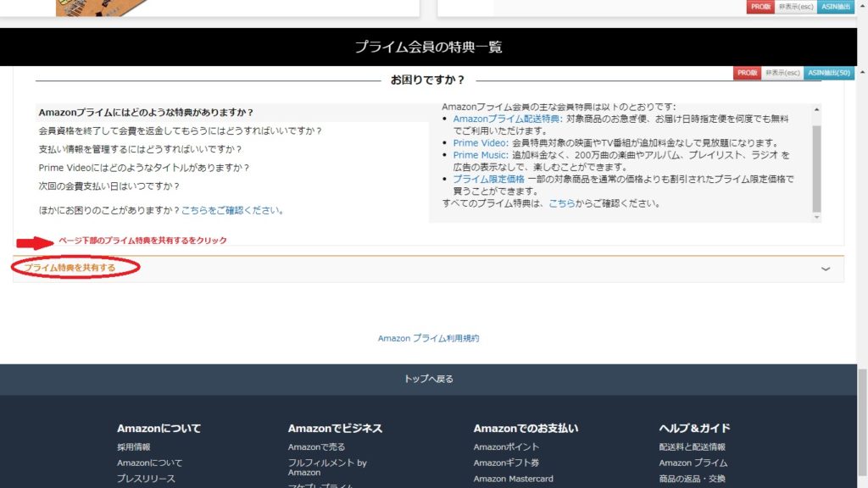Open Amazonについて link below 採用情報

click(149, 463)
